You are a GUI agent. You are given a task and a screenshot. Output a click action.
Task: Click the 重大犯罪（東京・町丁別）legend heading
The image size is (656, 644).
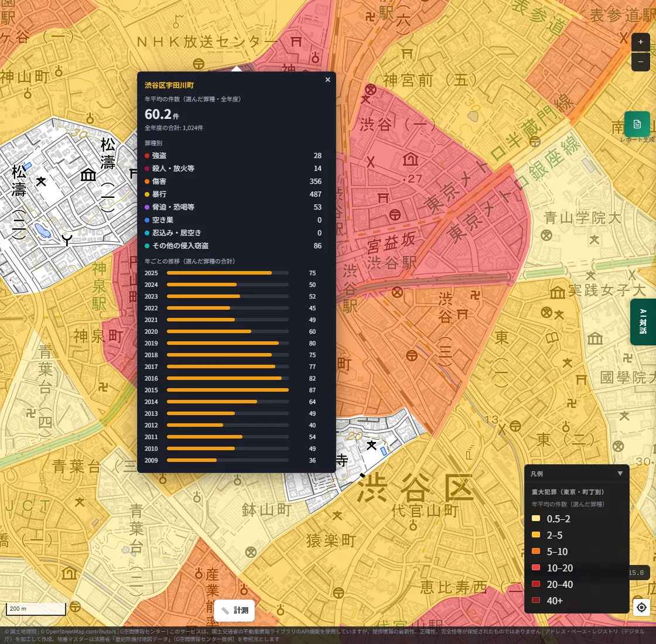568,492
